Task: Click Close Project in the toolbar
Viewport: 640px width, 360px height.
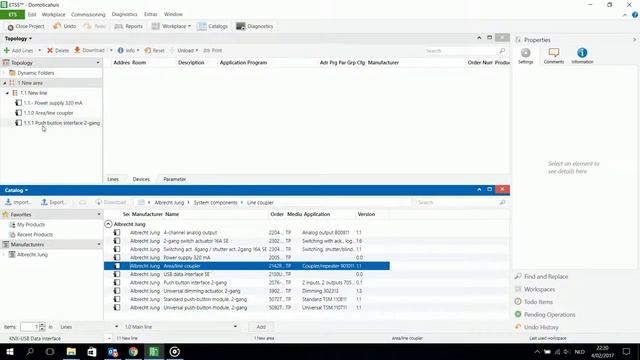Action: (x=26, y=26)
